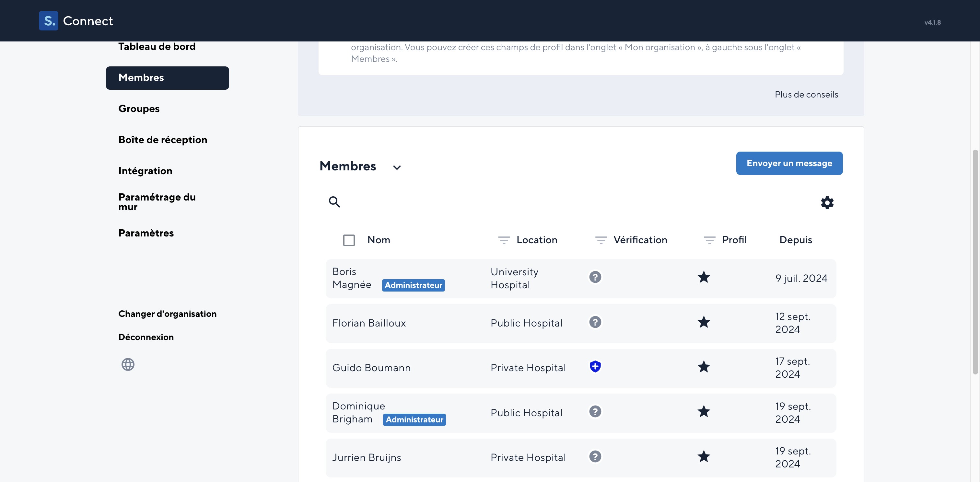This screenshot has height=482, width=980.
Task: Click the search icon above the members table
Action: pos(334,202)
